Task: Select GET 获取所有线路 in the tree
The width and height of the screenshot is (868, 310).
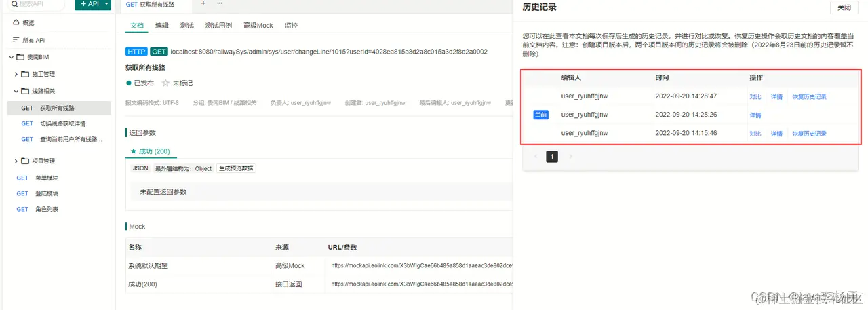Action: coord(59,108)
